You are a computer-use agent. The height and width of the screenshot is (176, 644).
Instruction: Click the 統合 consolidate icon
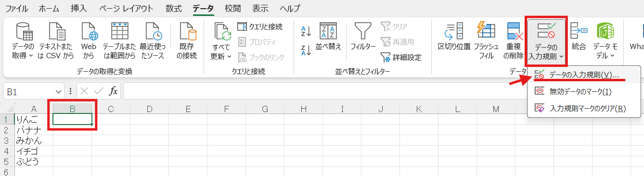[579, 37]
